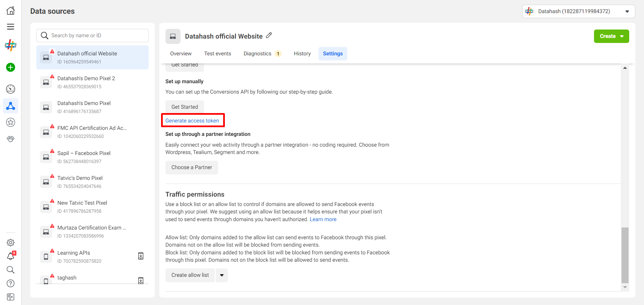644x305 pixels.
Task: Click the pixel icon on the Murtaza Certification Exam row
Action: pos(46,232)
